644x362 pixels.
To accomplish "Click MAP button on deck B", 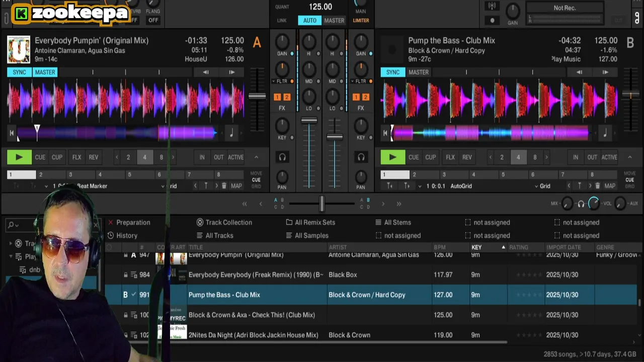I will click(x=610, y=186).
